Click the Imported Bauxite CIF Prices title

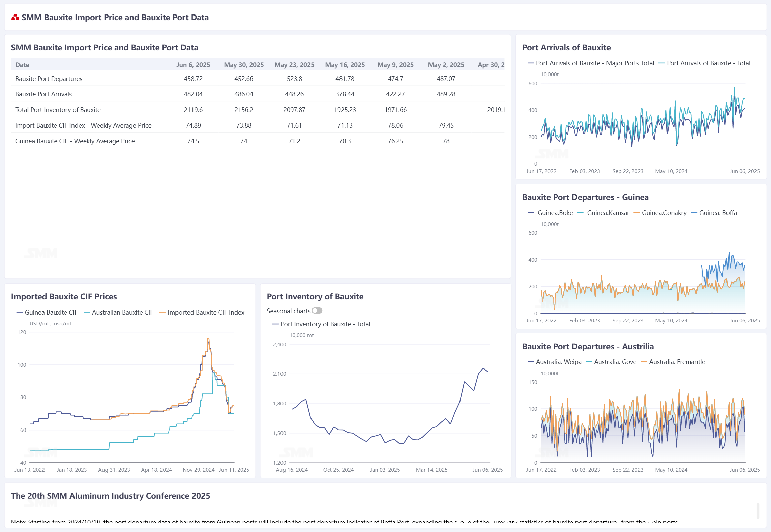coord(64,297)
